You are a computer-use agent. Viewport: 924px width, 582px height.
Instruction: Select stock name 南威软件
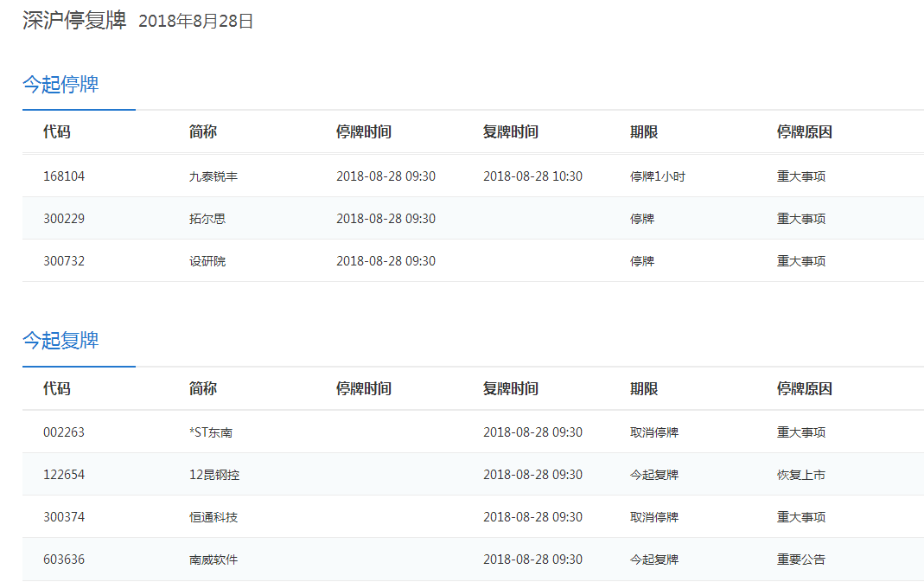point(213,560)
